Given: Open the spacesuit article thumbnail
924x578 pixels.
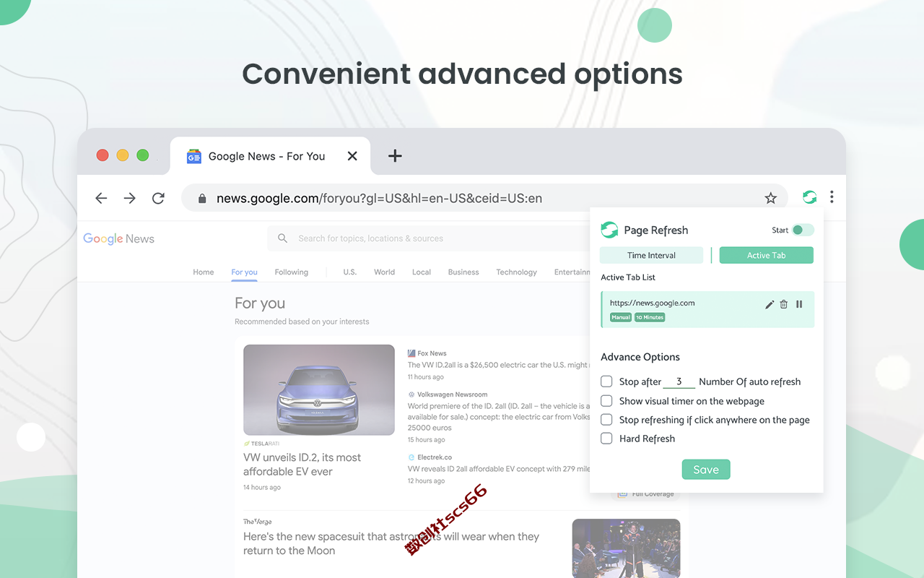Looking at the screenshot, I should [626, 548].
